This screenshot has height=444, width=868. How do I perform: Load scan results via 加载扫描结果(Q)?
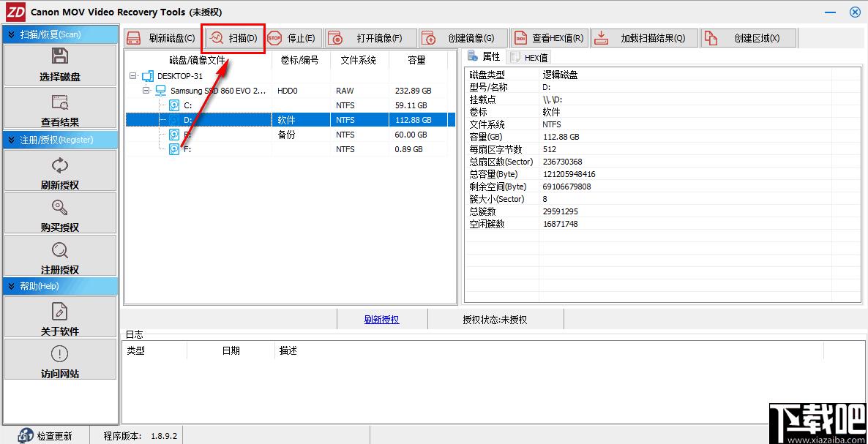click(x=644, y=38)
